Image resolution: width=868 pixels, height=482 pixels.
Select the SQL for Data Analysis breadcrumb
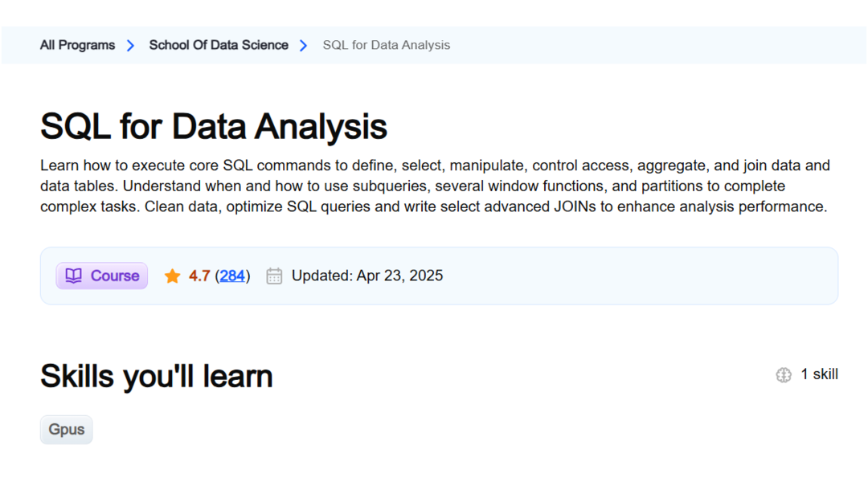pyautogui.click(x=386, y=45)
